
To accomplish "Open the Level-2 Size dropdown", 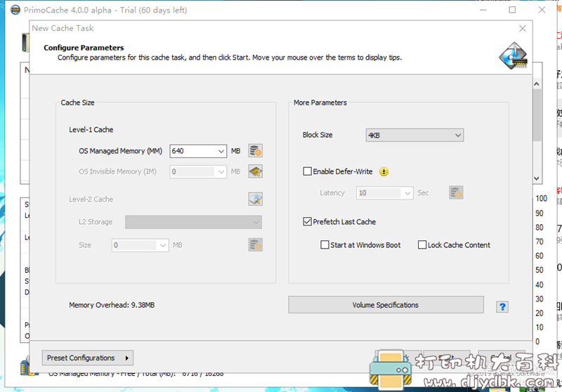I will [x=163, y=245].
